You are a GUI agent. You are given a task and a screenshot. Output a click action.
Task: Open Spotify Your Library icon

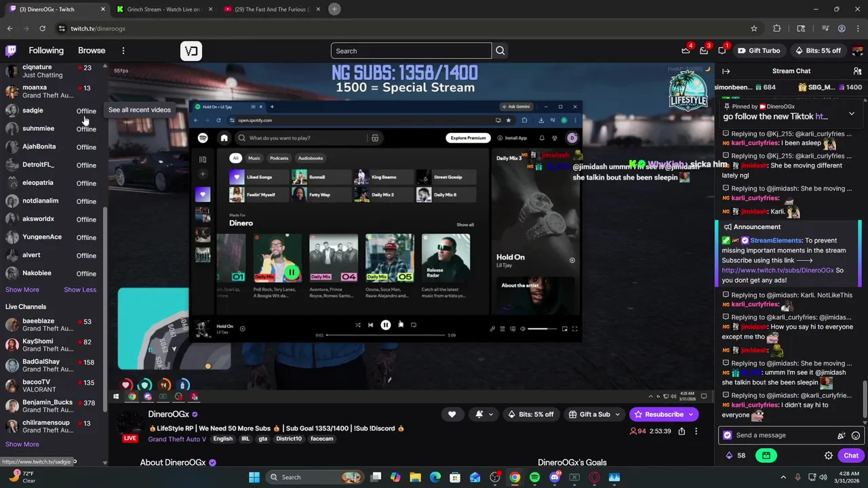tap(202, 159)
